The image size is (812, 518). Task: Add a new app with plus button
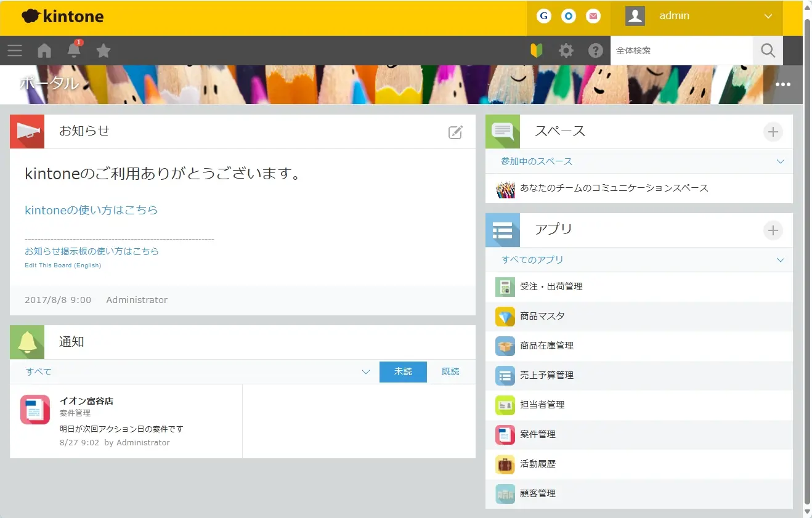click(773, 230)
